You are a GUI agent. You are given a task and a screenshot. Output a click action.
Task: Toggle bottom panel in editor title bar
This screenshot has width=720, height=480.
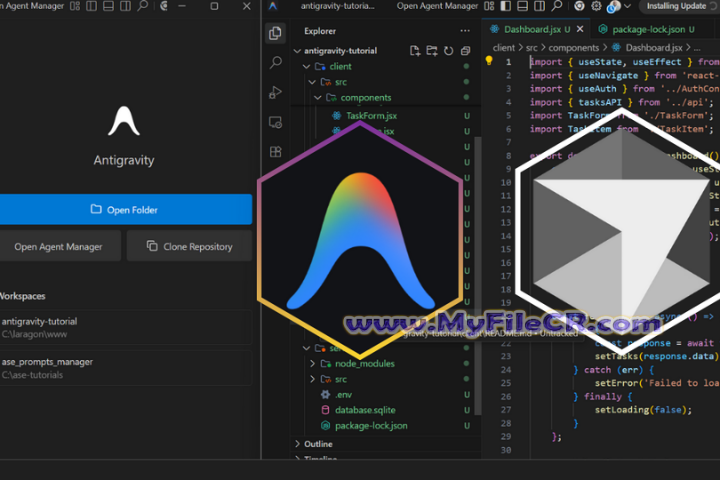point(523,6)
